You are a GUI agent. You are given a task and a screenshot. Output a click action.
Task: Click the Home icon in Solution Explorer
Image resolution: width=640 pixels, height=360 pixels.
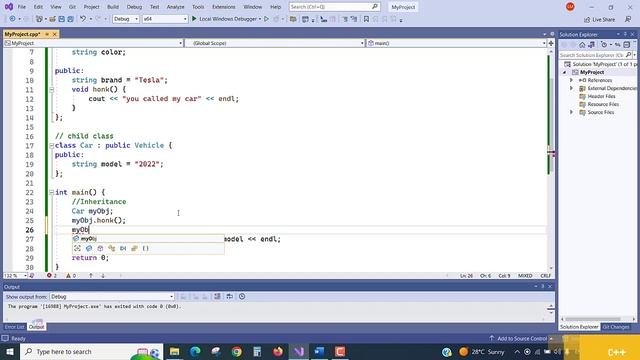pos(582,44)
